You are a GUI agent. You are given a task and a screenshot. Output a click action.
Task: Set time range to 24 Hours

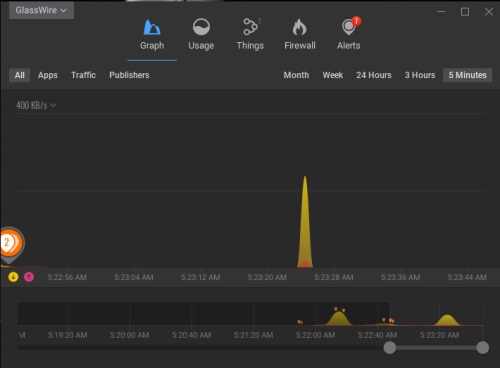(x=374, y=75)
